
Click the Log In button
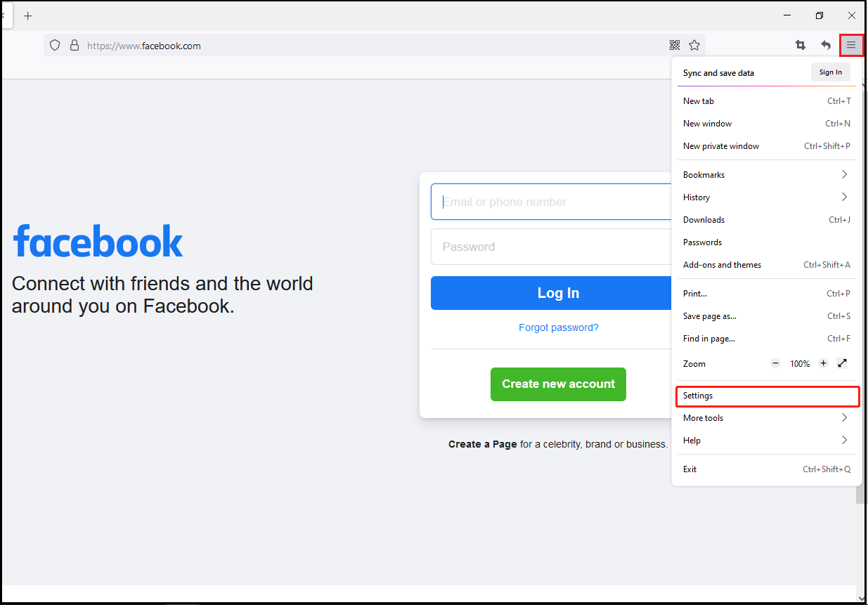(x=552, y=293)
